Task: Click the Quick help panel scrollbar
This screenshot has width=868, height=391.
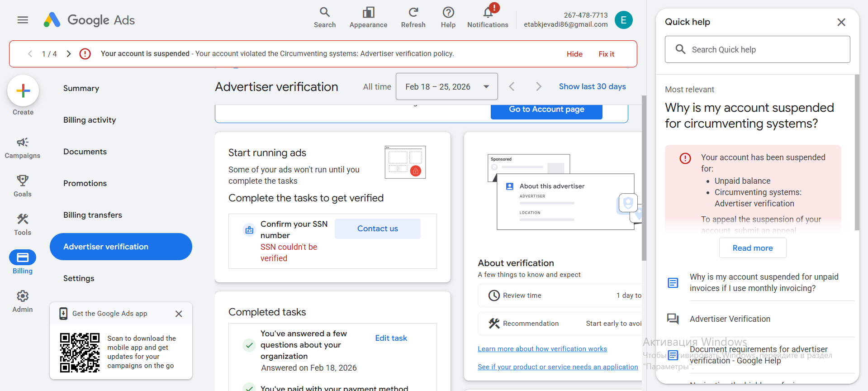Action: pos(857,153)
